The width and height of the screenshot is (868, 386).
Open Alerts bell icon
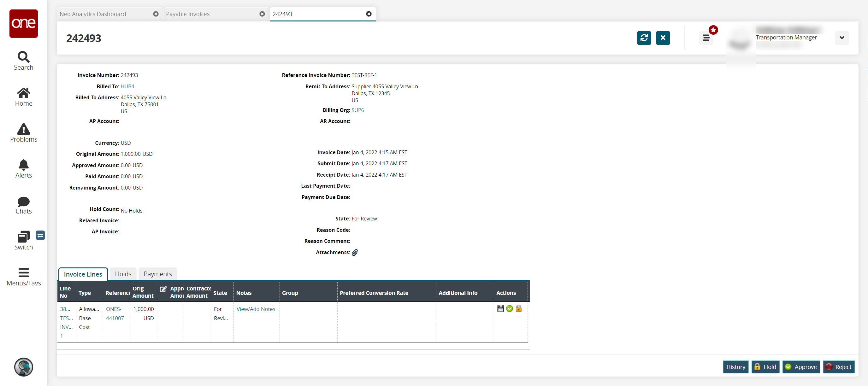(24, 168)
